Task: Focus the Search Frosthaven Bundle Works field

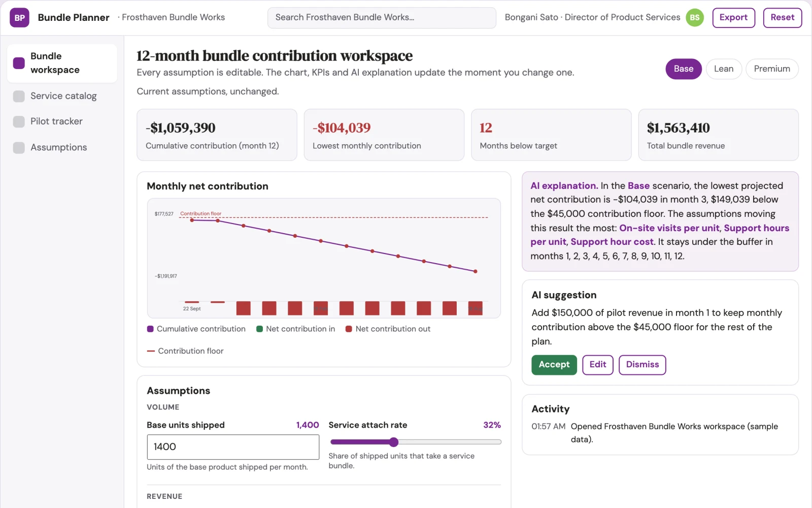Action: [382, 18]
